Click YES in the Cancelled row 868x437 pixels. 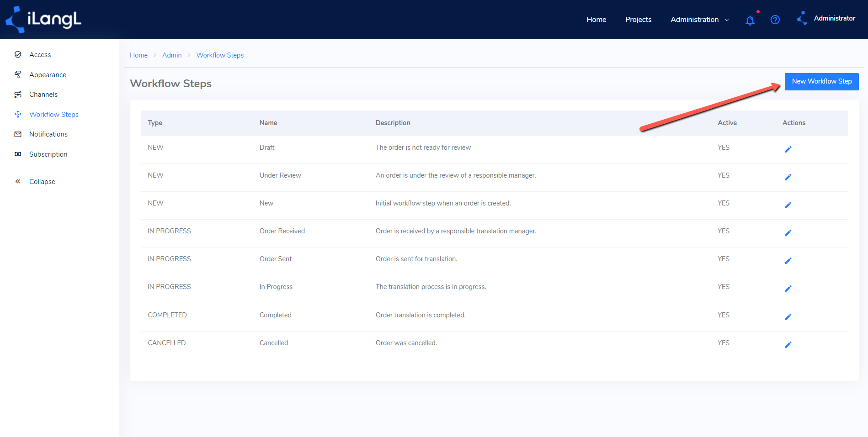pos(724,343)
